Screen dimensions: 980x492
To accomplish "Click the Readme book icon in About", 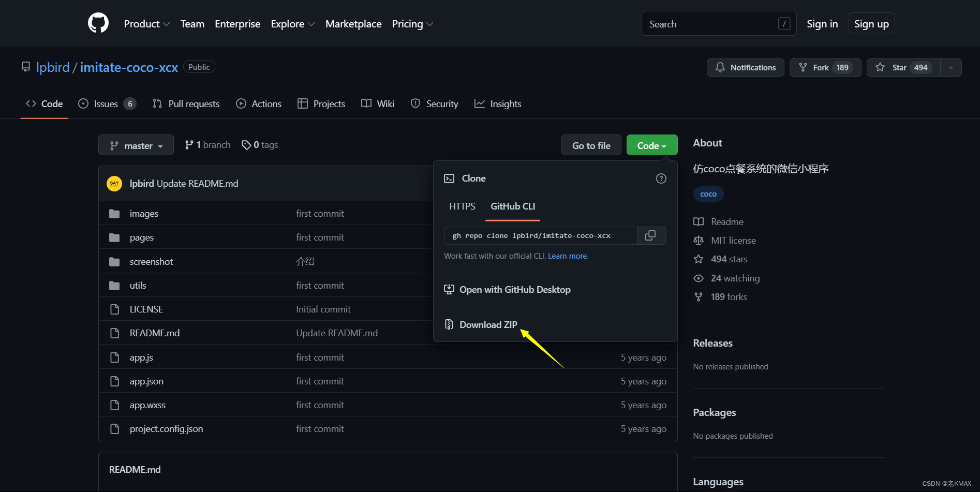I will tap(699, 221).
